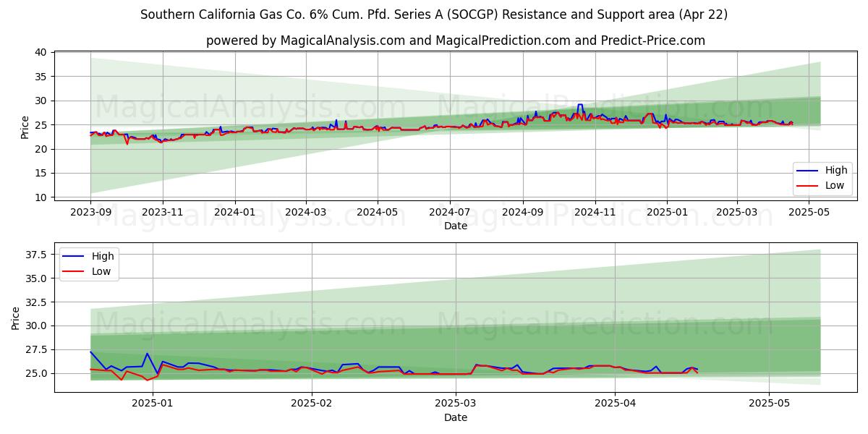Screen dimensions: 868x434
Task: Click the '2025-04' label on the bottom chart
Action: coord(616,404)
